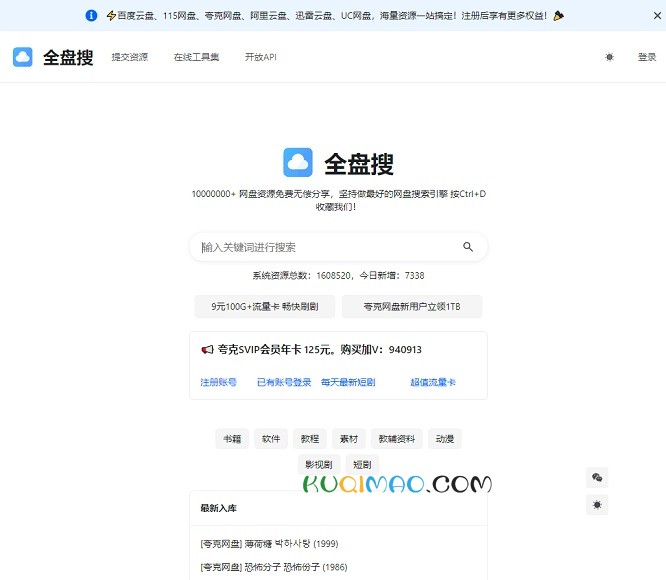The image size is (666, 580).
Task: Select the 书籍 category tag
Action: point(232,439)
